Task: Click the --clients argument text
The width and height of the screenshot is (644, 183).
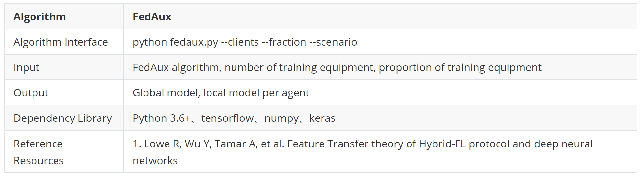Action: 240,42
